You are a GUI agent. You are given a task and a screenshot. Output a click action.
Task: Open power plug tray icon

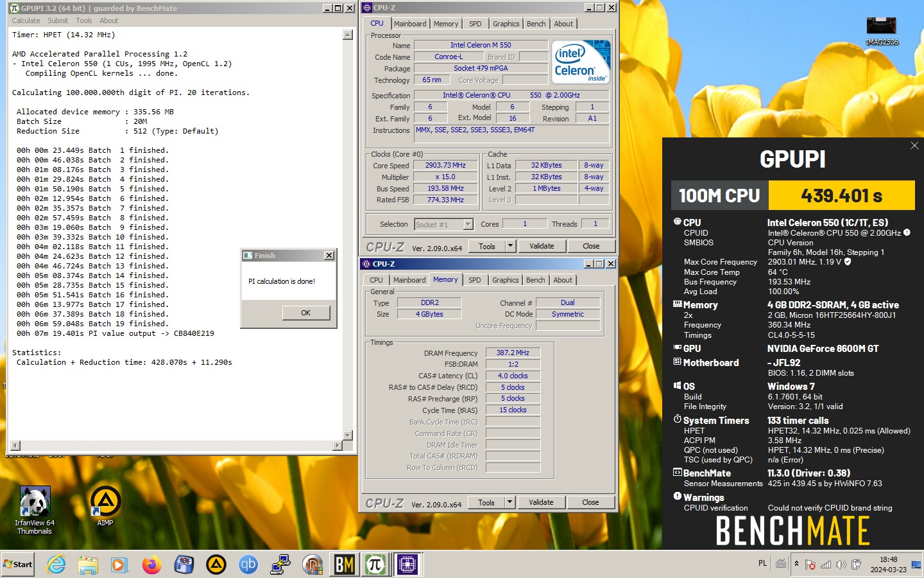click(856, 565)
